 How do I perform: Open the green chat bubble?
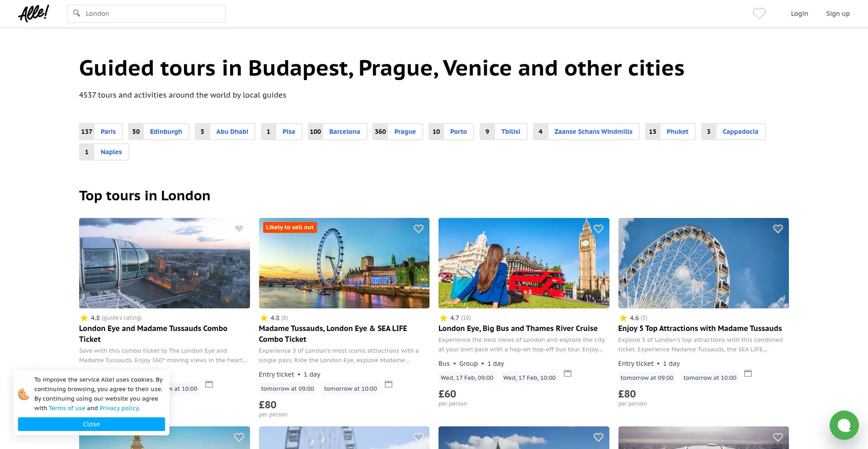point(844,425)
